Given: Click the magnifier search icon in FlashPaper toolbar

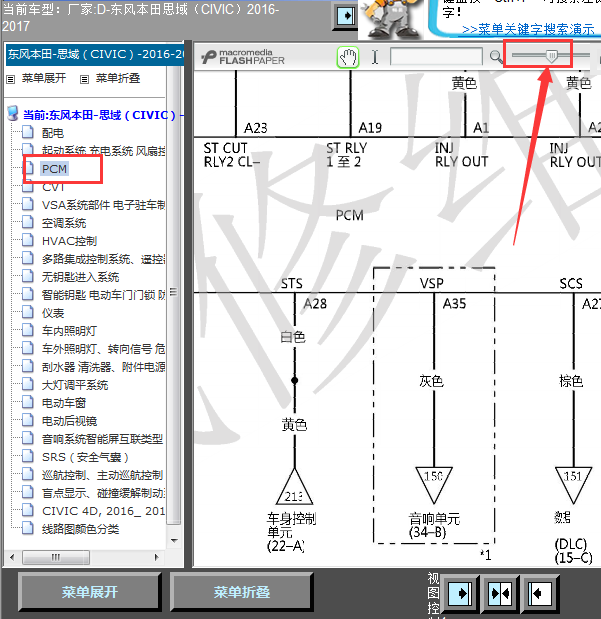Looking at the screenshot, I should tap(495, 57).
